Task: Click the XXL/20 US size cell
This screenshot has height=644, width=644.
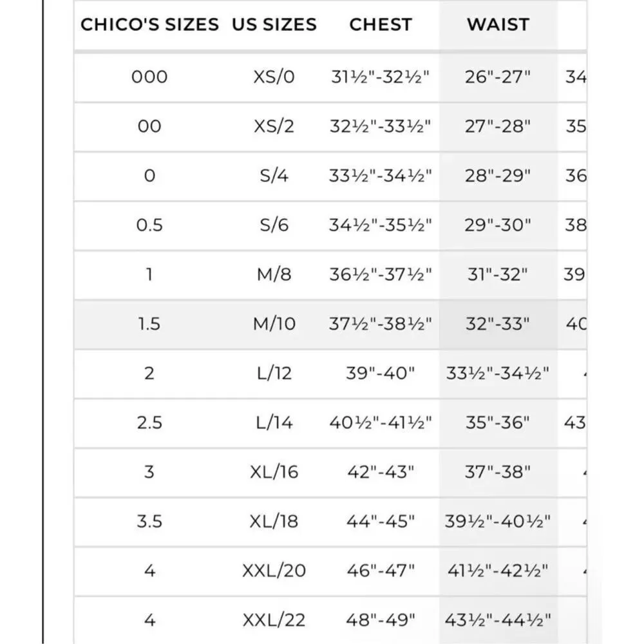Action: [x=274, y=571]
